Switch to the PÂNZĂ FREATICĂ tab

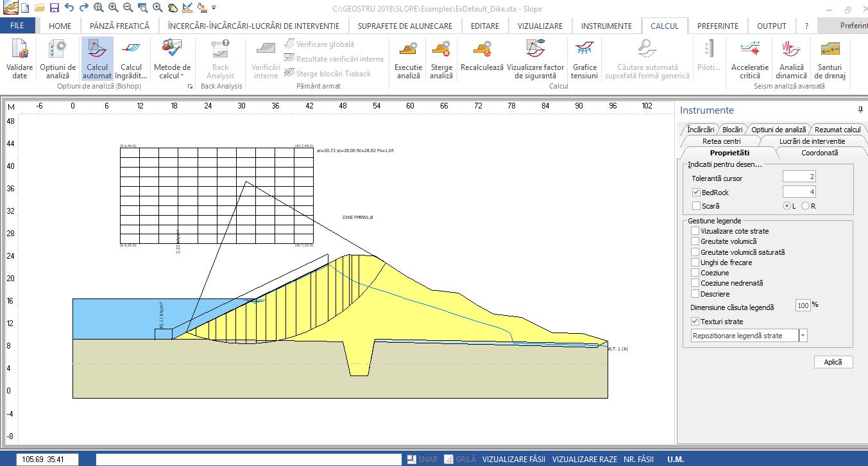point(119,26)
